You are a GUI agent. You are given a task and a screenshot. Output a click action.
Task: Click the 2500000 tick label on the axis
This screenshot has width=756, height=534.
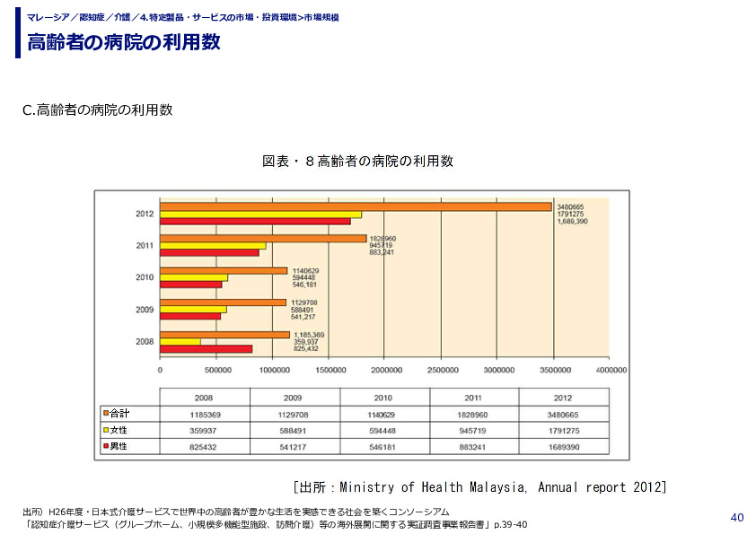[x=443, y=370]
